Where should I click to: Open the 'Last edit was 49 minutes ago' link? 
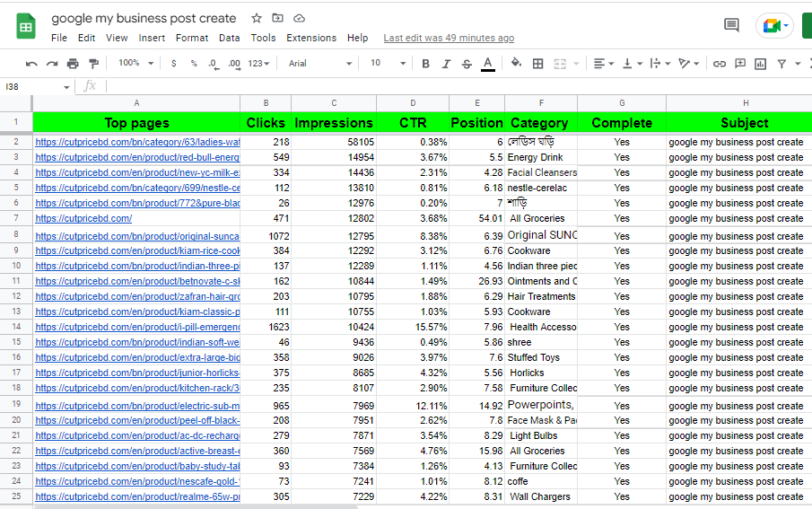pyautogui.click(x=449, y=38)
